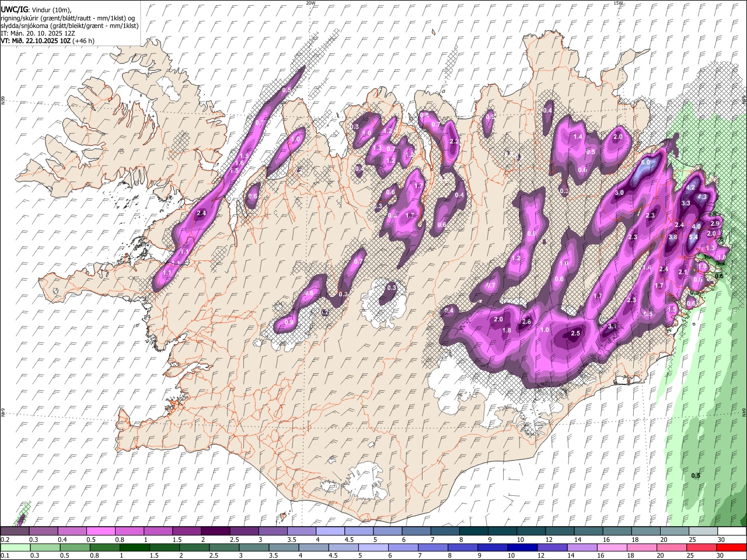Pick upper legend grey-teal swatch between 20 and 25
The image size is (747, 560).
click(x=674, y=531)
